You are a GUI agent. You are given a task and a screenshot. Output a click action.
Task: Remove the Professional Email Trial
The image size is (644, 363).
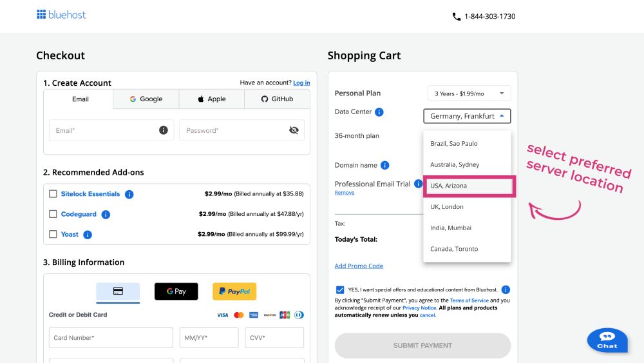(344, 192)
